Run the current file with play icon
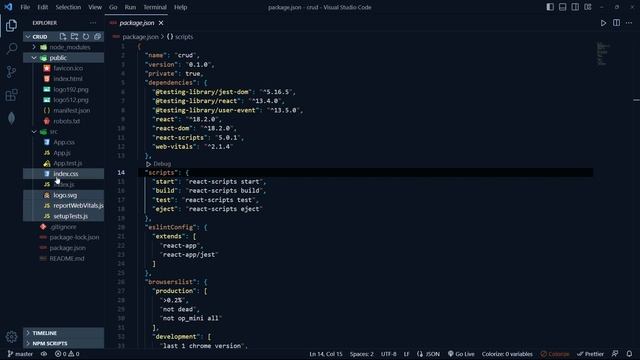This screenshot has height=360, width=640. pyautogui.click(x=603, y=23)
